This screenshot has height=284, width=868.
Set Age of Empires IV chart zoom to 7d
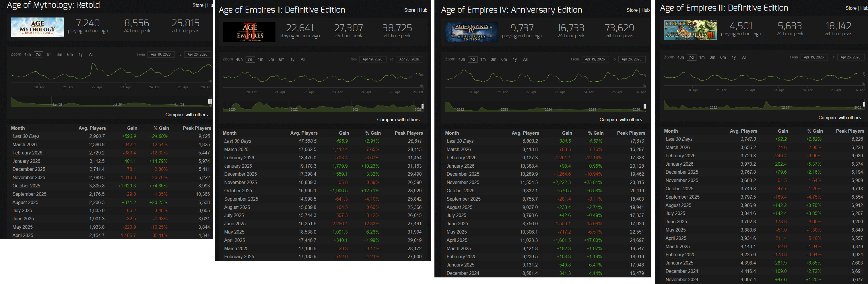[x=472, y=59]
